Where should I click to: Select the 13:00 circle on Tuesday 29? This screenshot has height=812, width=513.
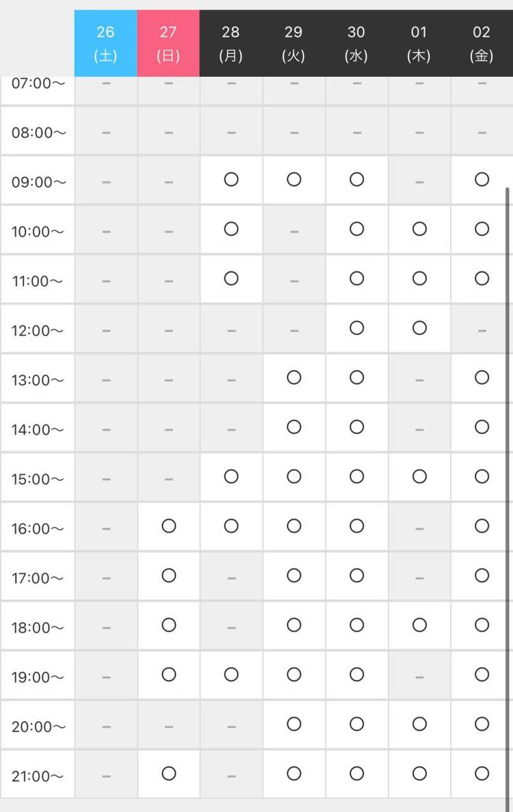(294, 377)
